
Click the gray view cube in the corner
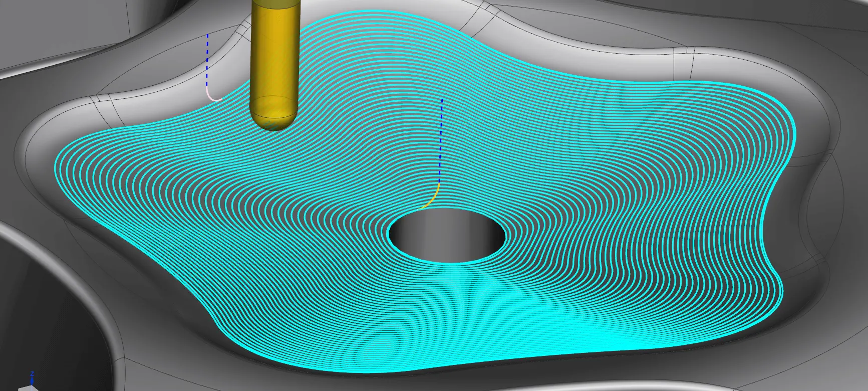pyautogui.click(x=26, y=388)
